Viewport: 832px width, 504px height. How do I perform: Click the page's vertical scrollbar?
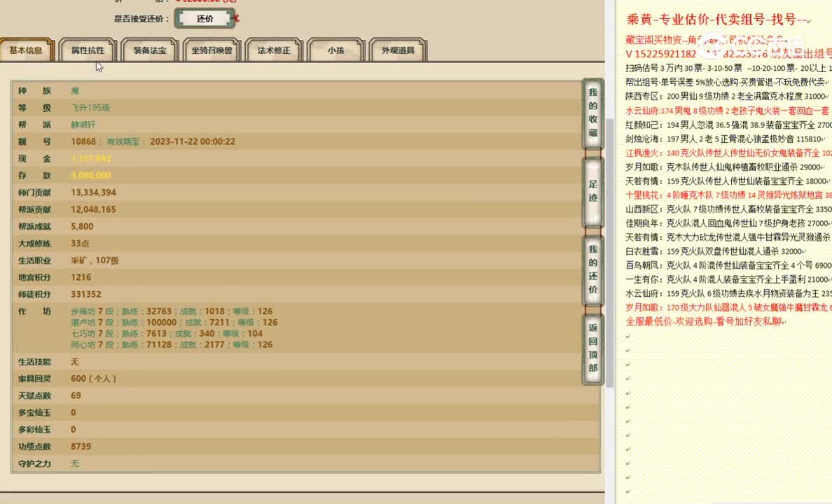coord(610,252)
